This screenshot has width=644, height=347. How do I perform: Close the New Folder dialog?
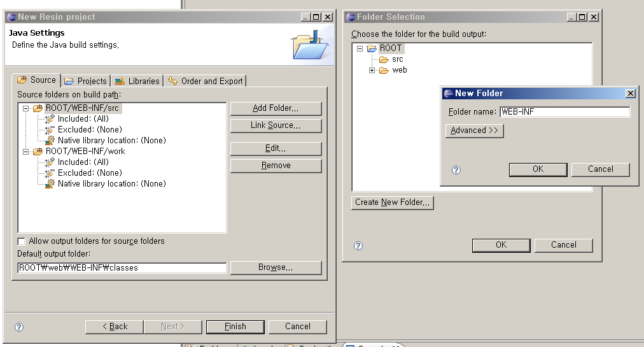tap(631, 94)
